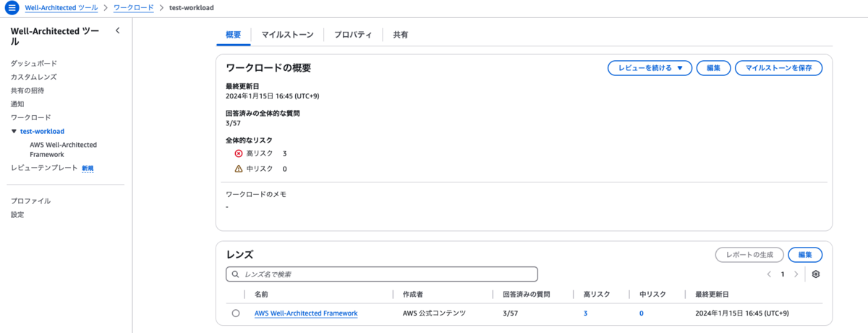
Task: Open AWS Well-Architected Framework sidebar sub-item
Action: (x=64, y=149)
